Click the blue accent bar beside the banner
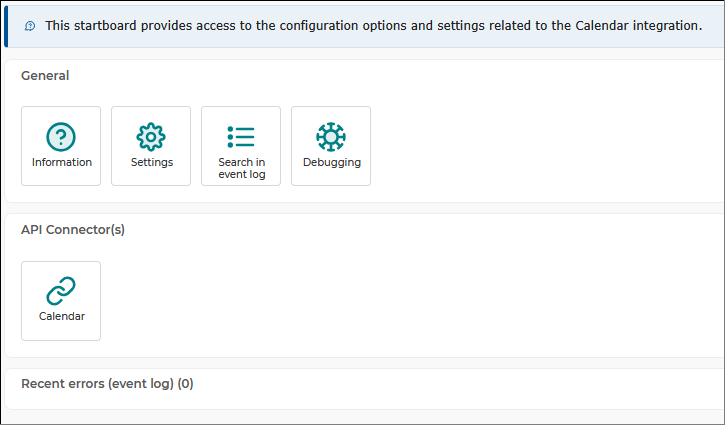Image resolution: width=725 pixels, height=425 pixels. point(6,26)
